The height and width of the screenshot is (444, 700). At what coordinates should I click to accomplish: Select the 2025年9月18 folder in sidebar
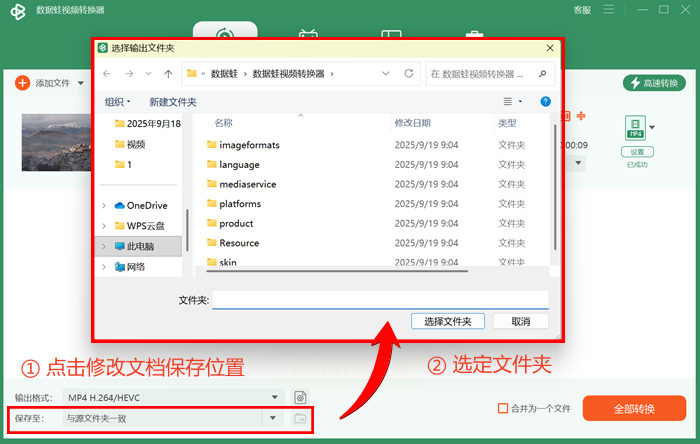click(147, 124)
